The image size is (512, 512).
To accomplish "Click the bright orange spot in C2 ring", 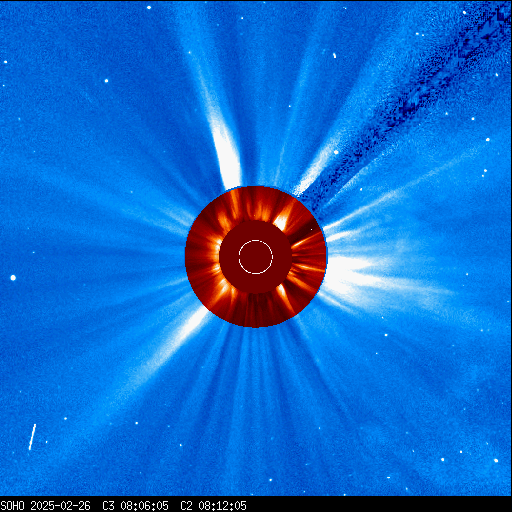I will (x=281, y=221).
